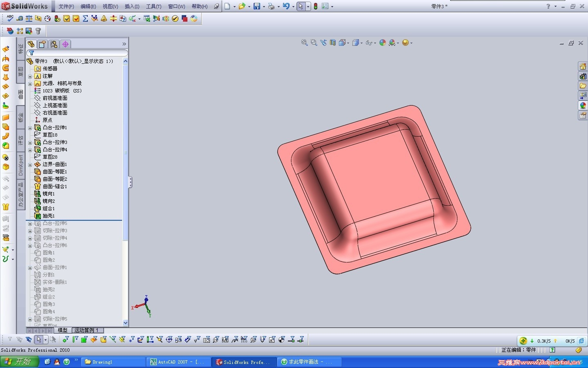Open the View Orientation dropdown arrow
The width and height of the screenshot is (588, 368).
click(347, 43)
